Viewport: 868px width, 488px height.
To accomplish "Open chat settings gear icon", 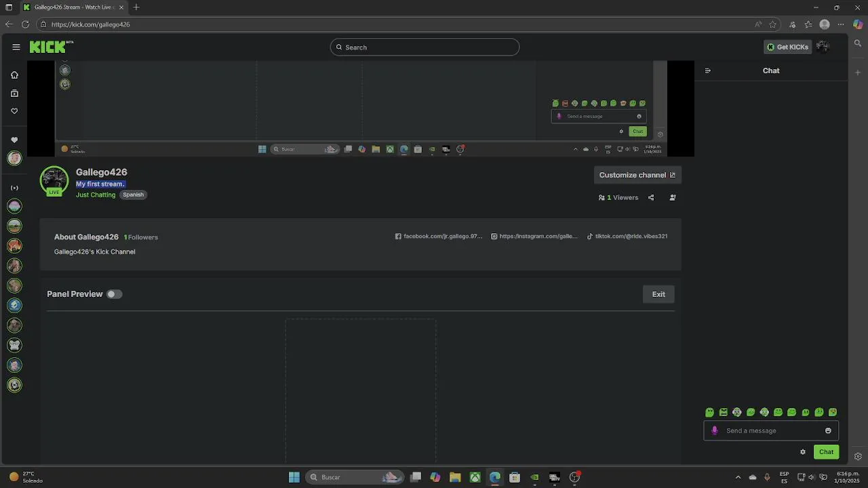I will [x=803, y=452].
